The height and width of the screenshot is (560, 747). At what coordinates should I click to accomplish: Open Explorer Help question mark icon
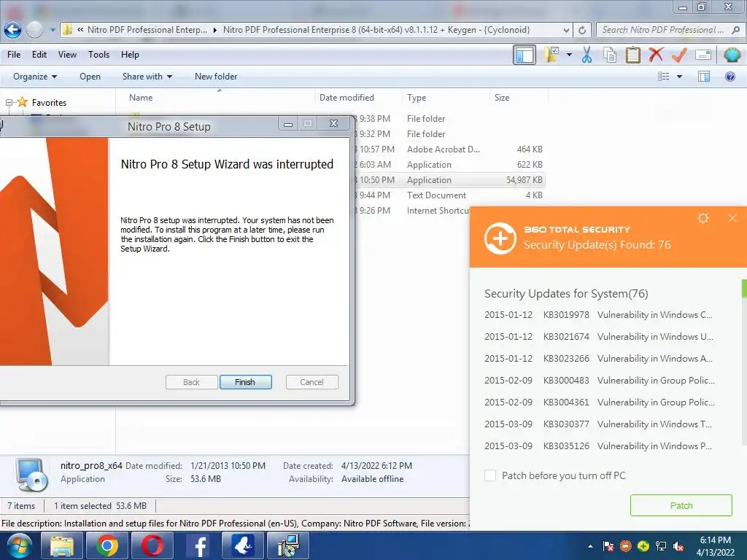729,76
